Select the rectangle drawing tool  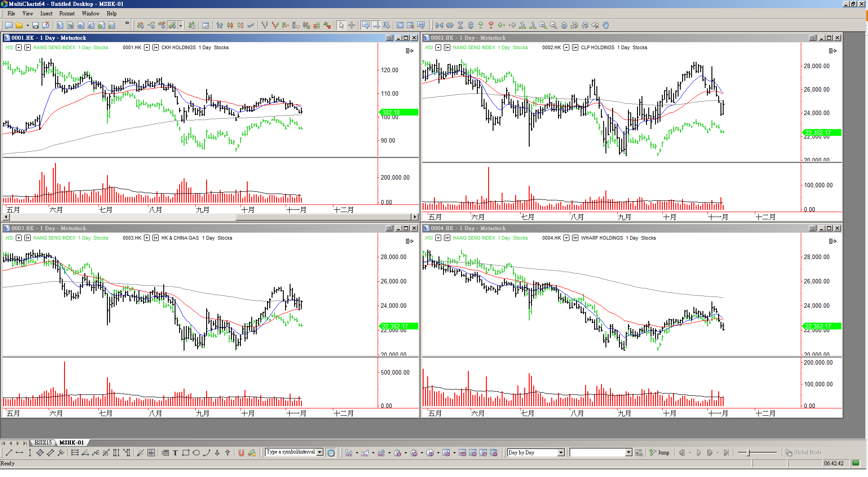[x=186, y=453]
